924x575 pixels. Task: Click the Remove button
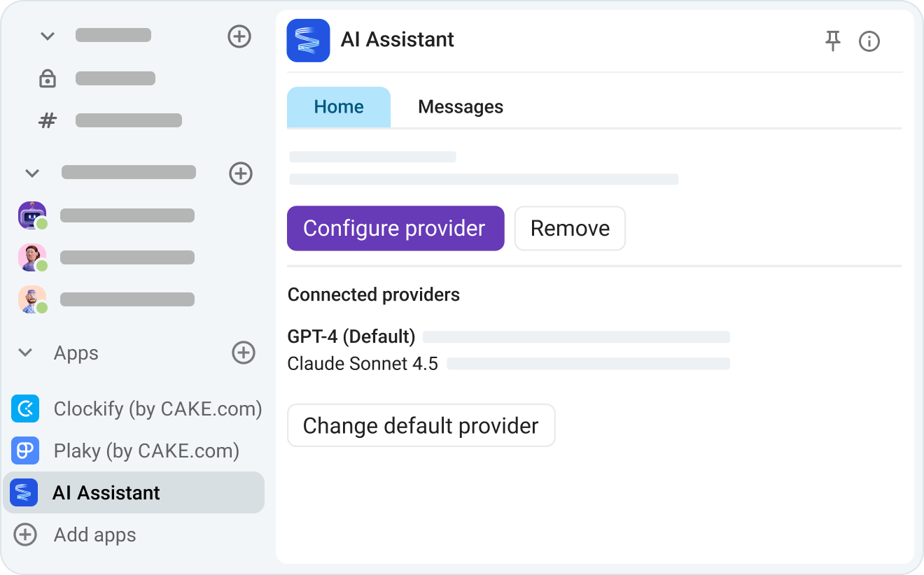point(570,228)
